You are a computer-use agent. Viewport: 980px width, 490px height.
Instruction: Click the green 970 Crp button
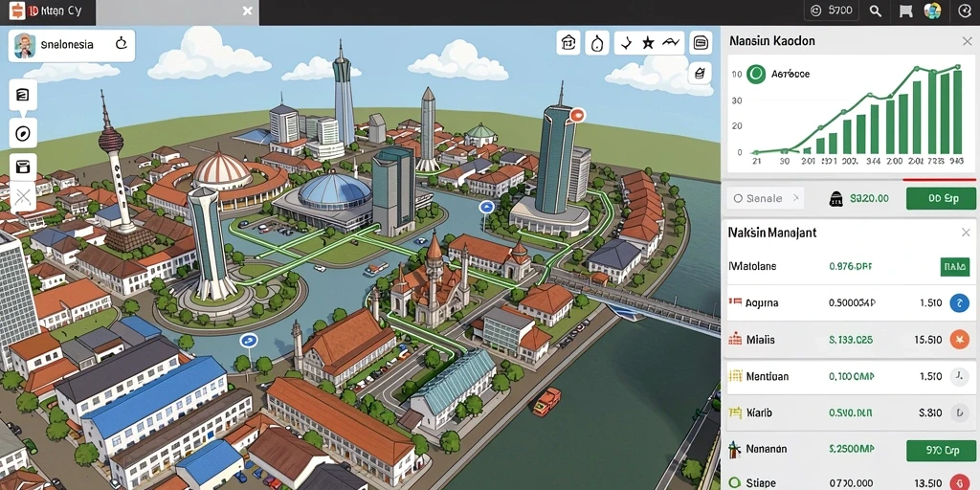click(941, 450)
